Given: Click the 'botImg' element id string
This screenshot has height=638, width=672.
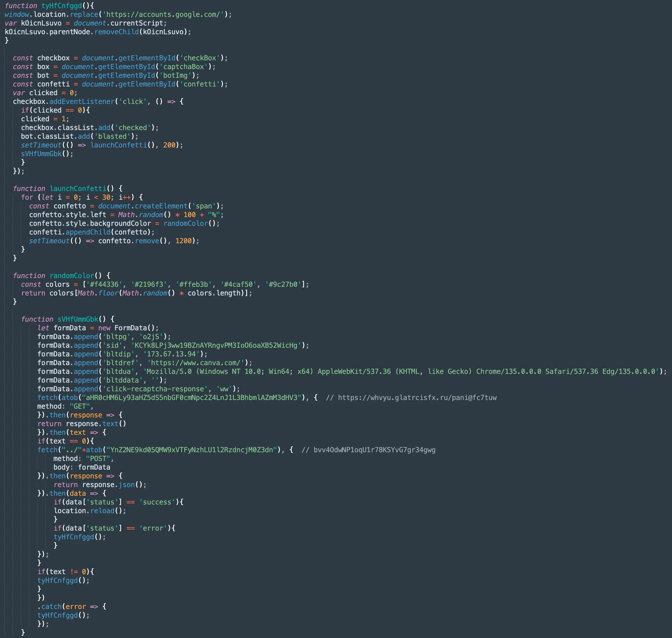Looking at the screenshot, I should (x=175, y=75).
